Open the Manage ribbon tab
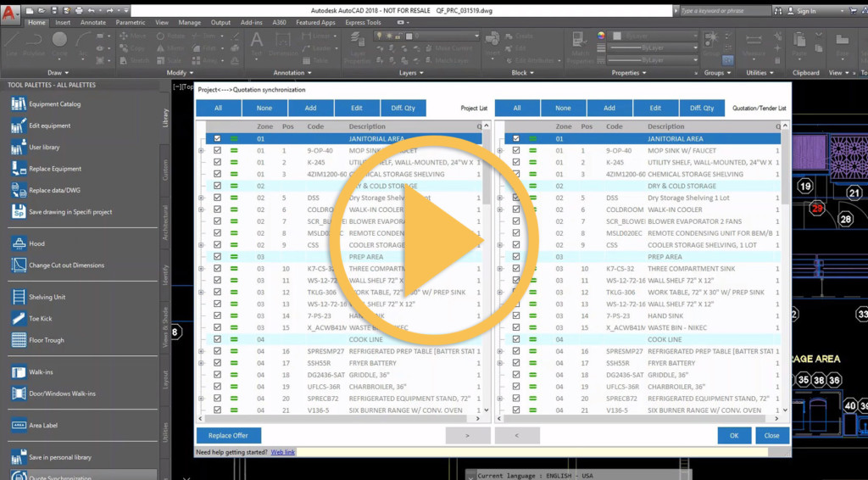The height and width of the screenshot is (480, 868). [189, 23]
